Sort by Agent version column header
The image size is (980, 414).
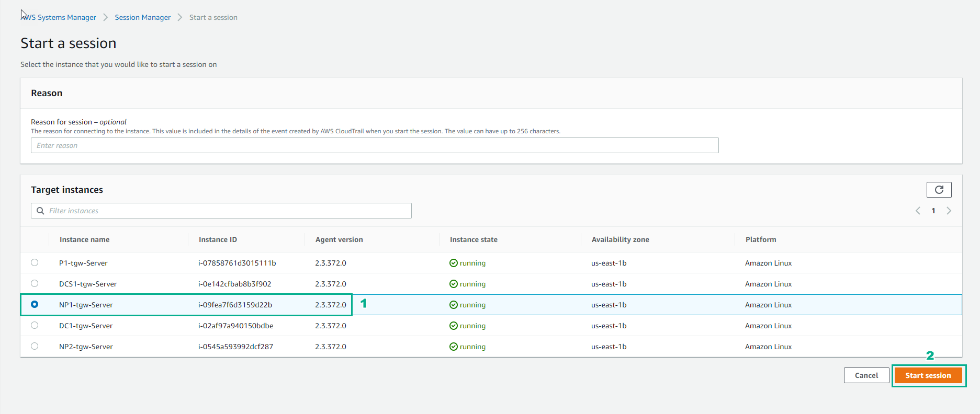(x=339, y=239)
